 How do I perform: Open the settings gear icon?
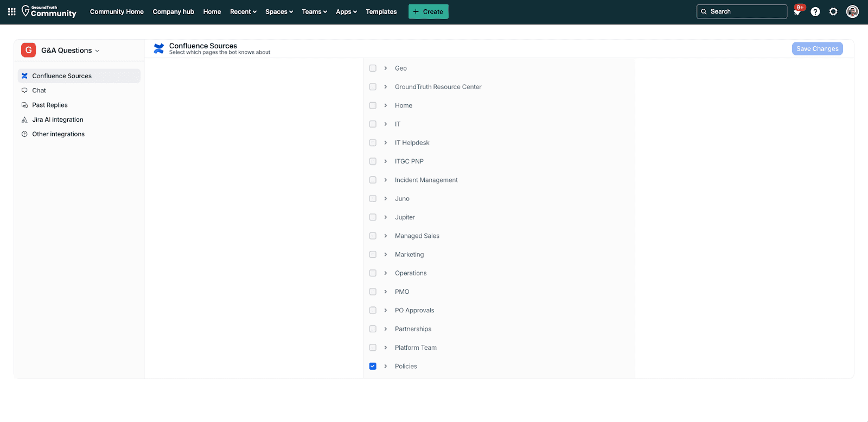[x=833, y=11]
